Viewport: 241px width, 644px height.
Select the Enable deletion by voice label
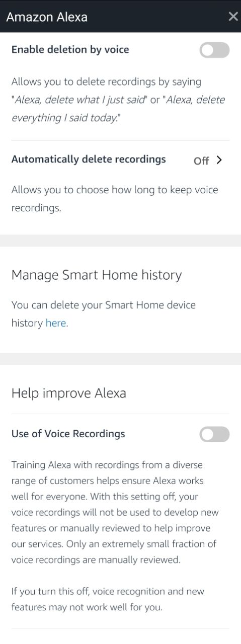tap(70, 49)
